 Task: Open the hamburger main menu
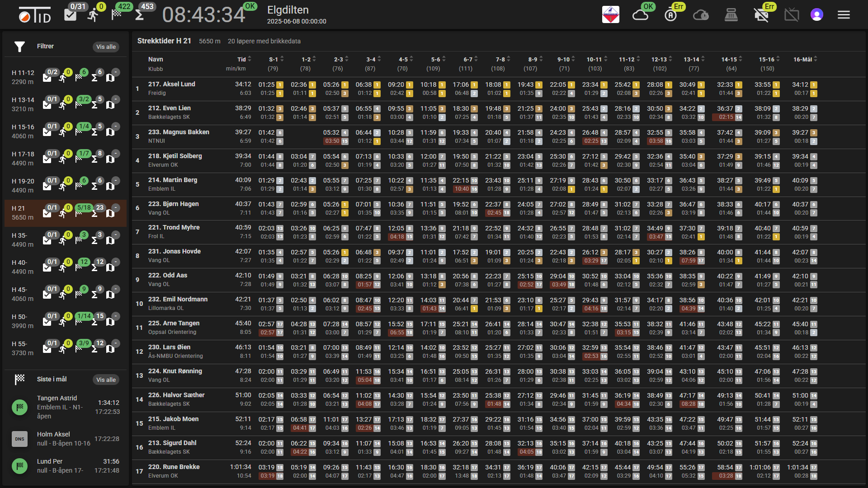pos(844,15)
